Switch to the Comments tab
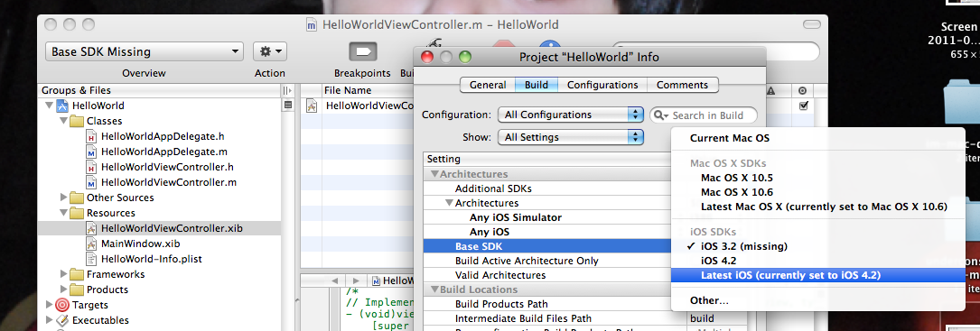This screenshot has width=980, height=331. 683,85
